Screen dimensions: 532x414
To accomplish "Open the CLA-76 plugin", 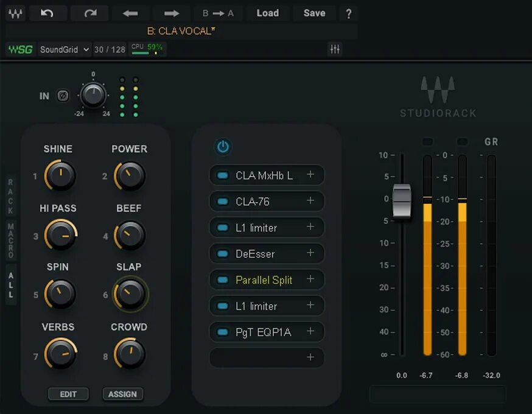I will (253, 202).
